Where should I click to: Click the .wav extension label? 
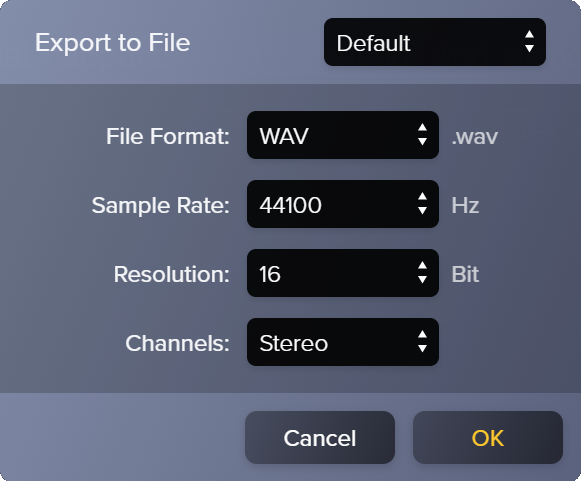[475, 137]
